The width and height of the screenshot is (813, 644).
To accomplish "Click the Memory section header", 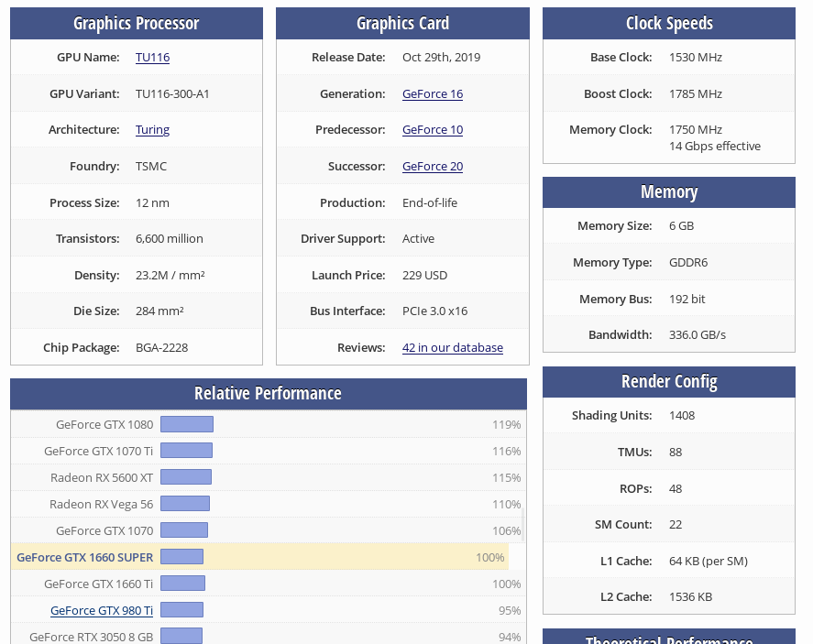I will point(669,192).
